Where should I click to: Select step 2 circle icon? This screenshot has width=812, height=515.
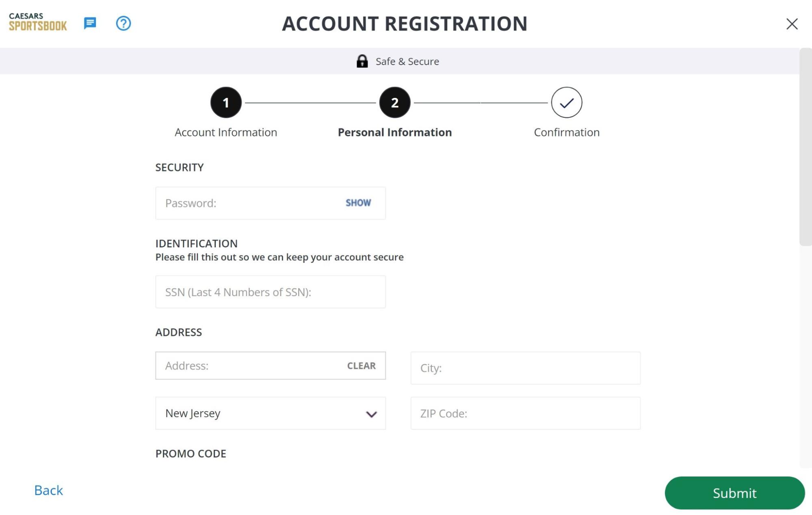394,102
